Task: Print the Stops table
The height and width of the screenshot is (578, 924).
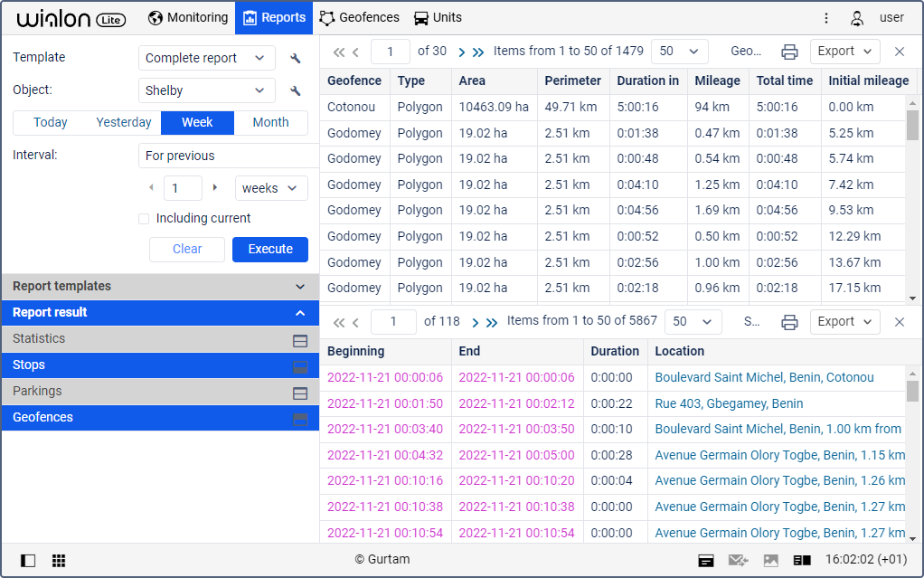Action: [789, 322]
